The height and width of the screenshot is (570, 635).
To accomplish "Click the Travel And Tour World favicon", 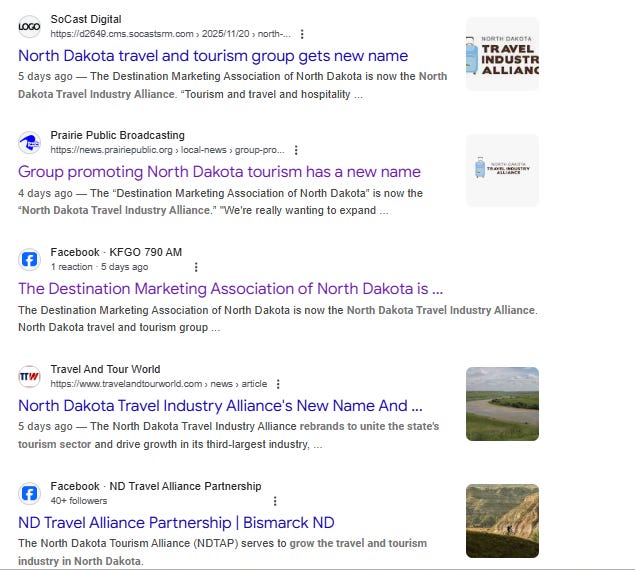I will point(29,376).
